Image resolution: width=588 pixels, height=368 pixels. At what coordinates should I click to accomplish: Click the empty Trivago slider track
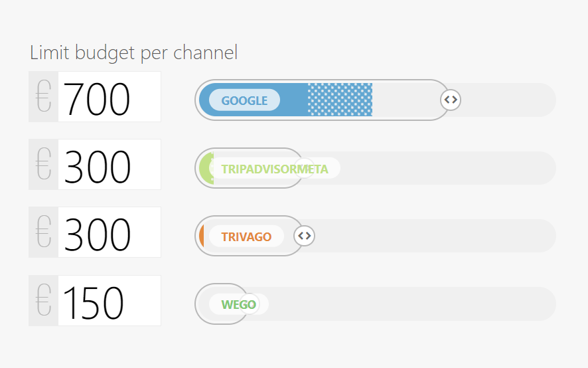pos(431,236)
